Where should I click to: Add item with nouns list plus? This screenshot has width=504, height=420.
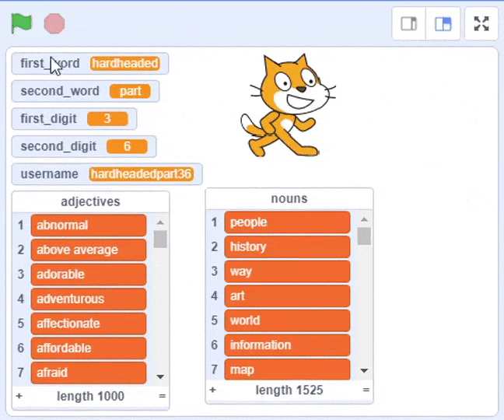(x=212, y=390)
